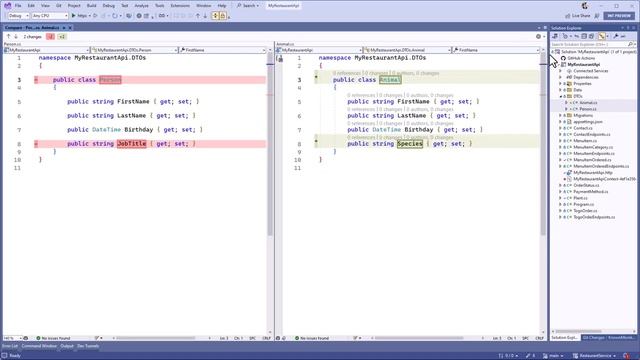Open the Dev Tunnels tab
This screenshot has height=360, width=640.
point(88,346)
